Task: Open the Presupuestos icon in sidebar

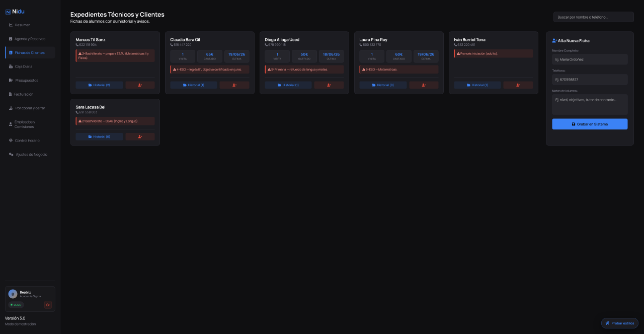Action: tap(11, 80)
